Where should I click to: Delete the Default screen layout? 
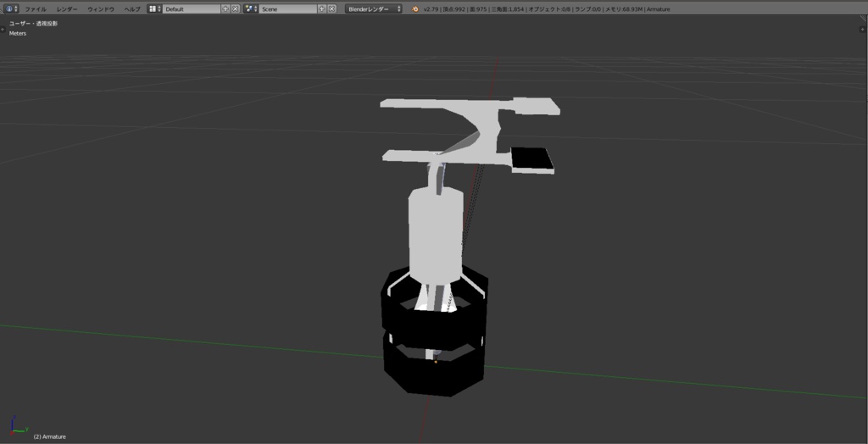pyautogui.click(x=236, y=8)
